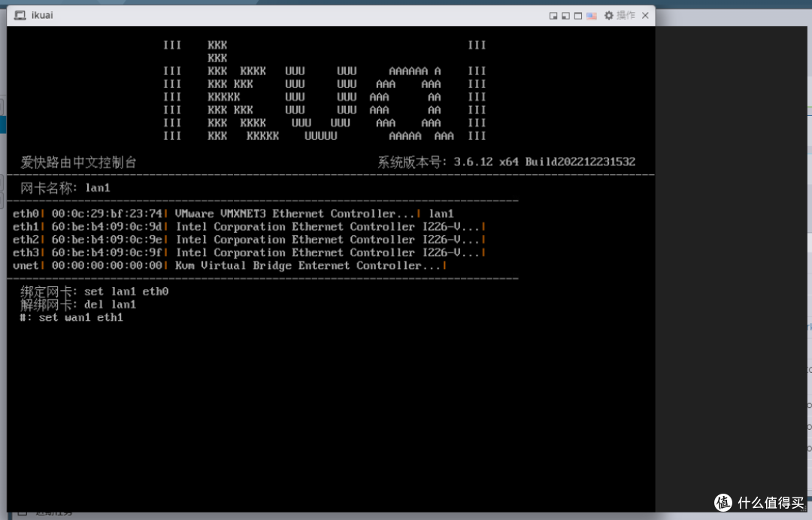Click the #: set wan1 eth1 input prompt
Image resolution: width=812 pixels, height=520 pixels.
[69, 317]
